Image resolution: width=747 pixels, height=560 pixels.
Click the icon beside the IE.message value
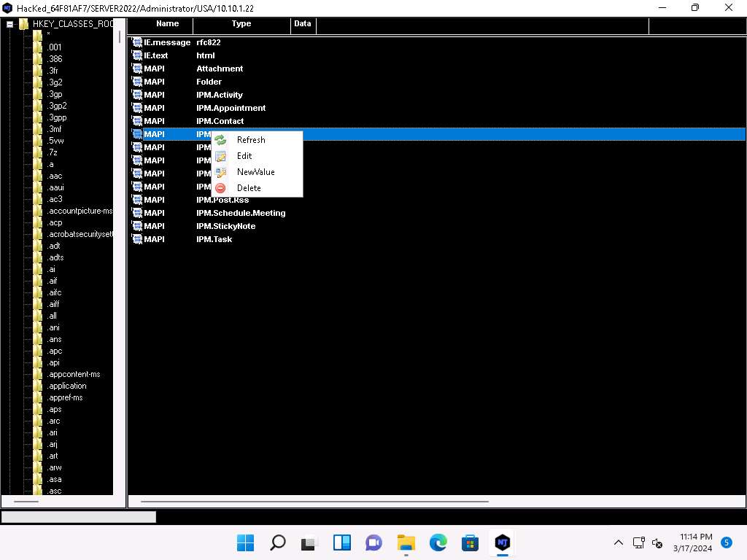coord(136,42)
